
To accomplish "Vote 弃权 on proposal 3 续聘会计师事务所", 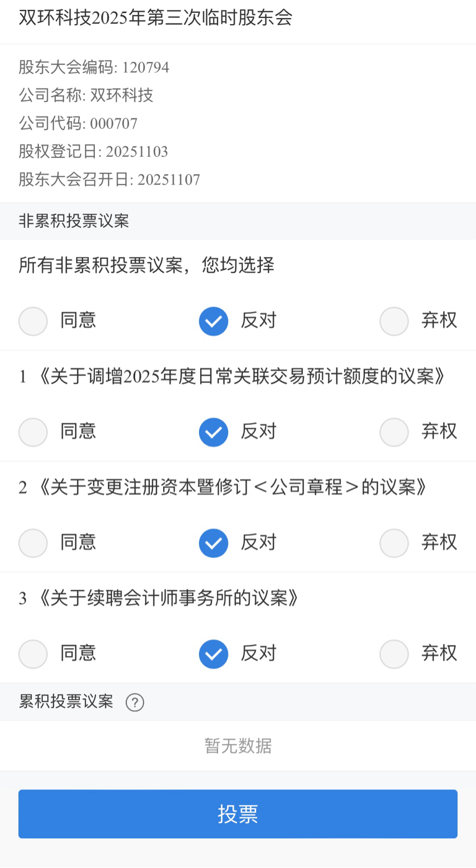I will (394, 654).
